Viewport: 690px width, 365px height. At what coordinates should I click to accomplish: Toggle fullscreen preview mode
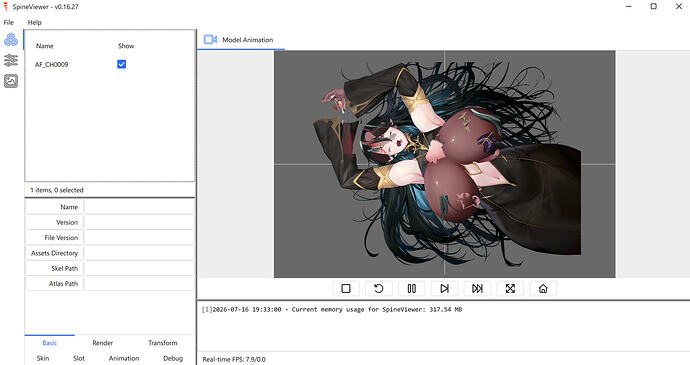point(510,288)
